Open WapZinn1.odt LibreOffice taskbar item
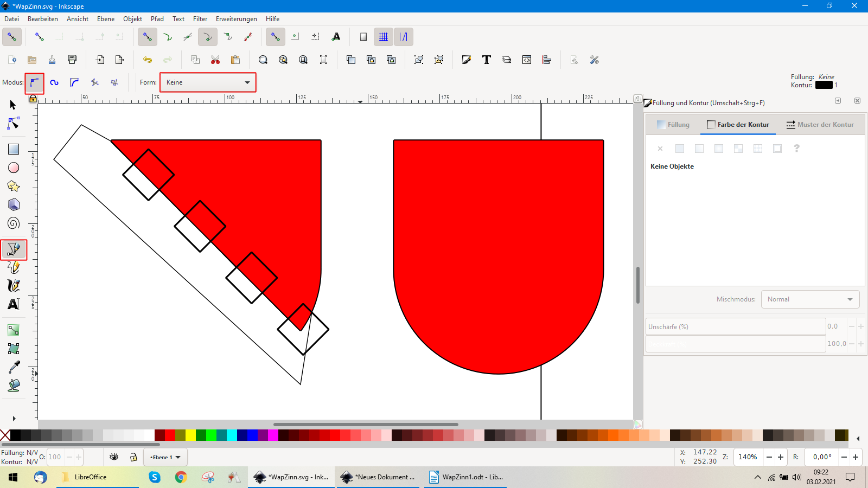This screenshot has height=488, width=868. (465, 477)
